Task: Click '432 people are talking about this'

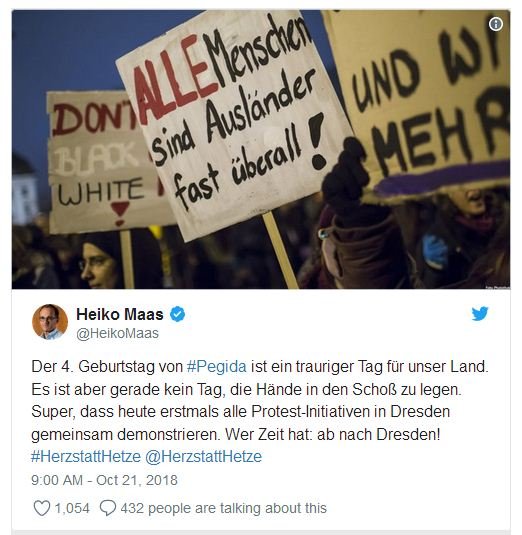Action: pyautogui.click(x=223, y=508)
